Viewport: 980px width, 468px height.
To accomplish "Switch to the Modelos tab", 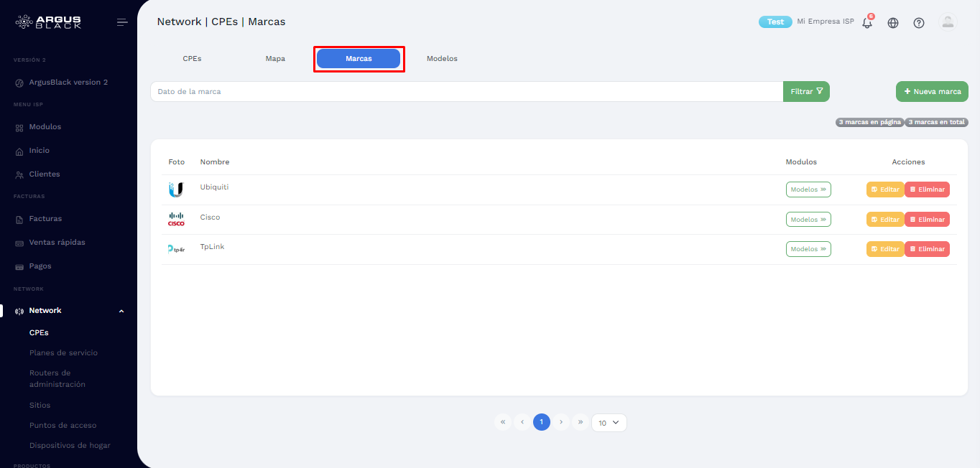I will click(x=442, y=58).
